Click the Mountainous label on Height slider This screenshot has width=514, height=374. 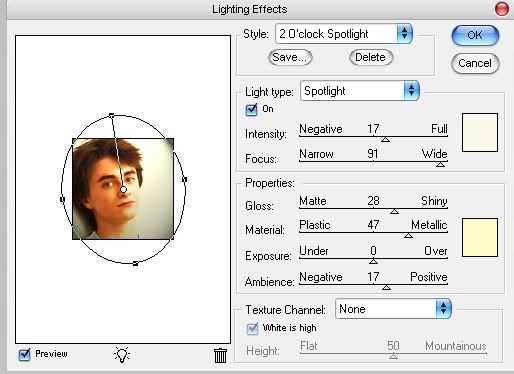pos(456,346)
